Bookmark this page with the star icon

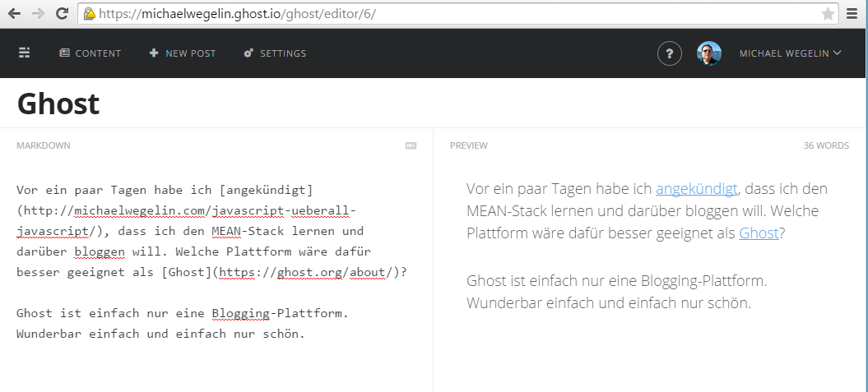pyautogui.click(x=828, y=14)
